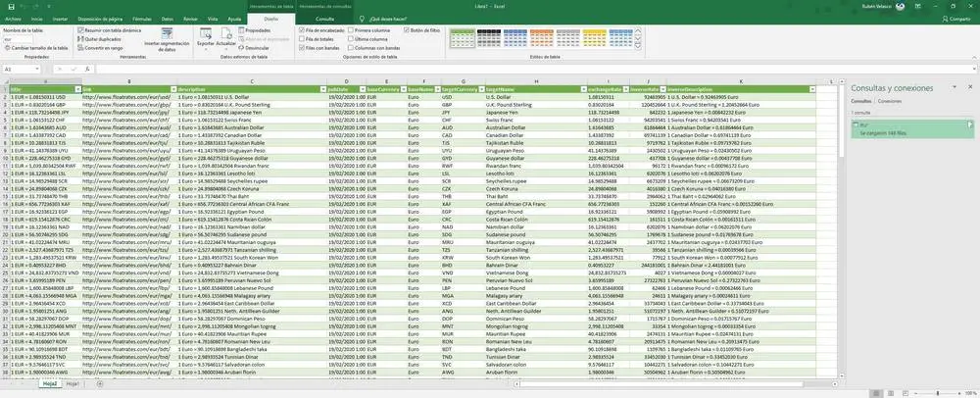The height and width of the screenshot is (398, 980).
Task: Toggle Fila de encabezado checkbox
Action: click(303, 30)
